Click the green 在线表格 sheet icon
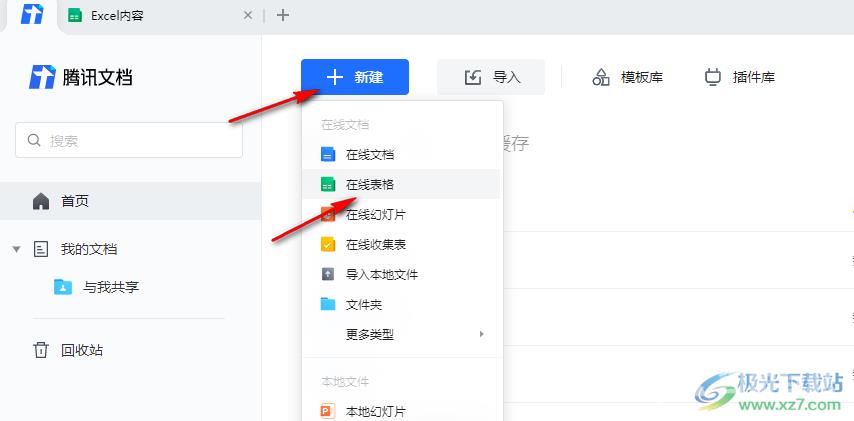This screenshot has height=421, width=854. [x=328, y=185]
